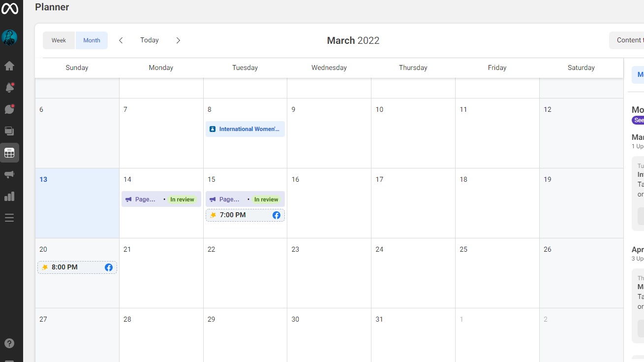This screenshot has width=644, height=362.
Task: Click the Meta logo
Action: 9,8
